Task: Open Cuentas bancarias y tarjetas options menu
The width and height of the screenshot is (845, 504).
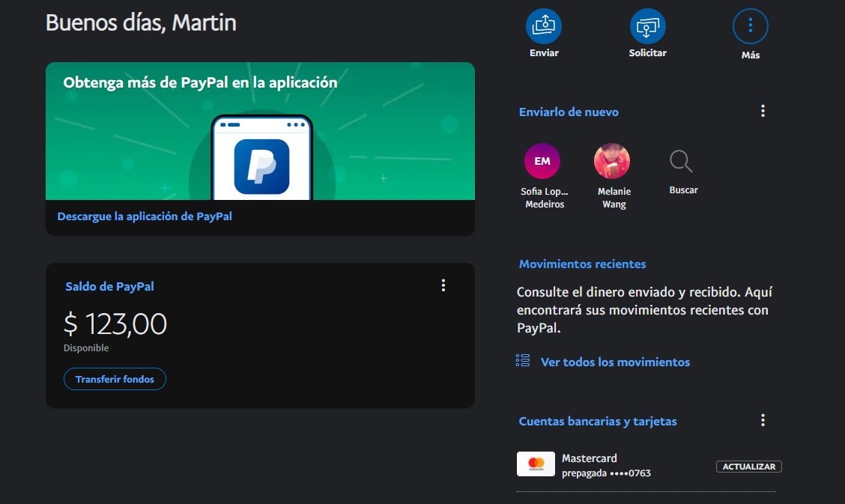Action: click(763, 420)
